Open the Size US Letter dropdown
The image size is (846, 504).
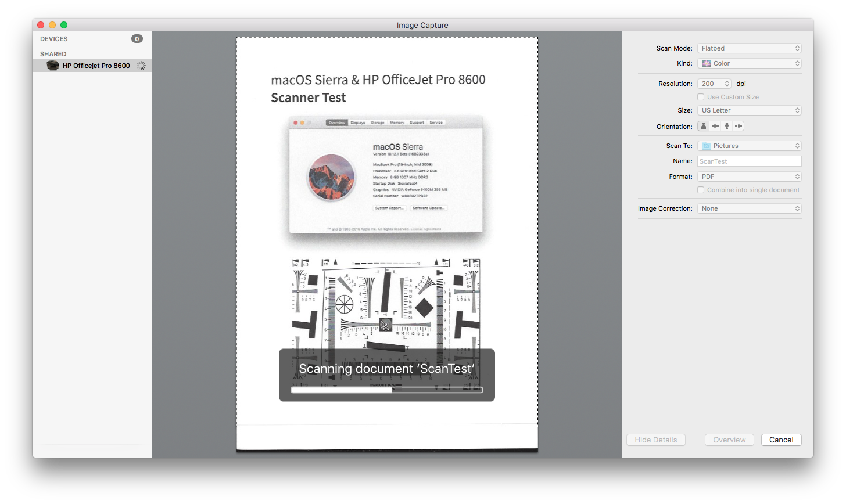(750, 110)
